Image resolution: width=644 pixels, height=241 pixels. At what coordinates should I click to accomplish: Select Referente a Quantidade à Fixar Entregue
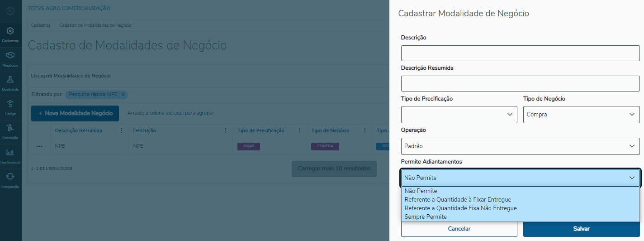[521, 200]
